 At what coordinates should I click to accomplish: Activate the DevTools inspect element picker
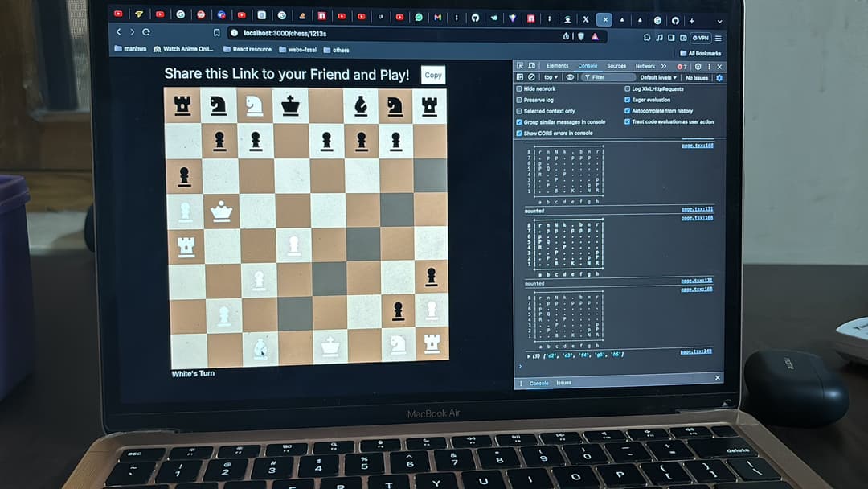(520, 66)
